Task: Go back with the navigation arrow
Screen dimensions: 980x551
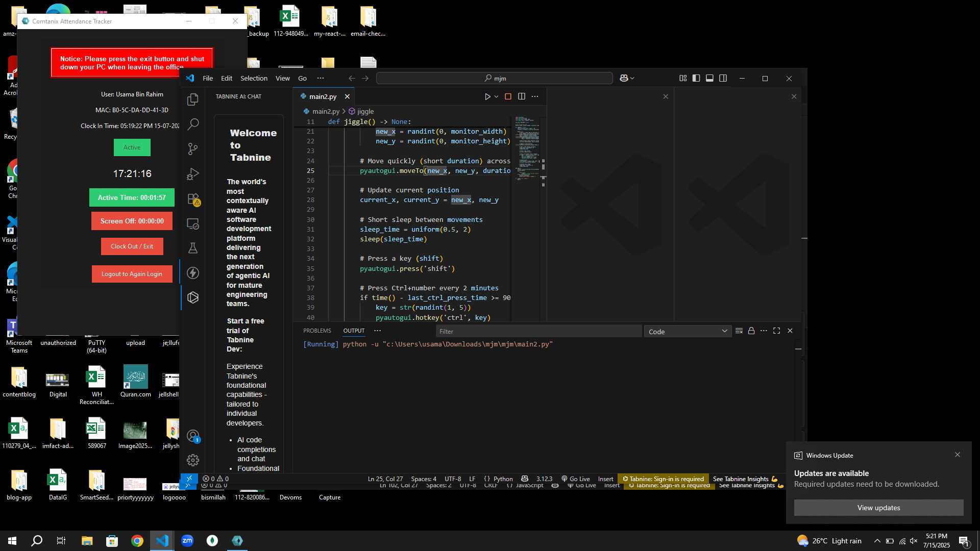Action: click(352, 78)
